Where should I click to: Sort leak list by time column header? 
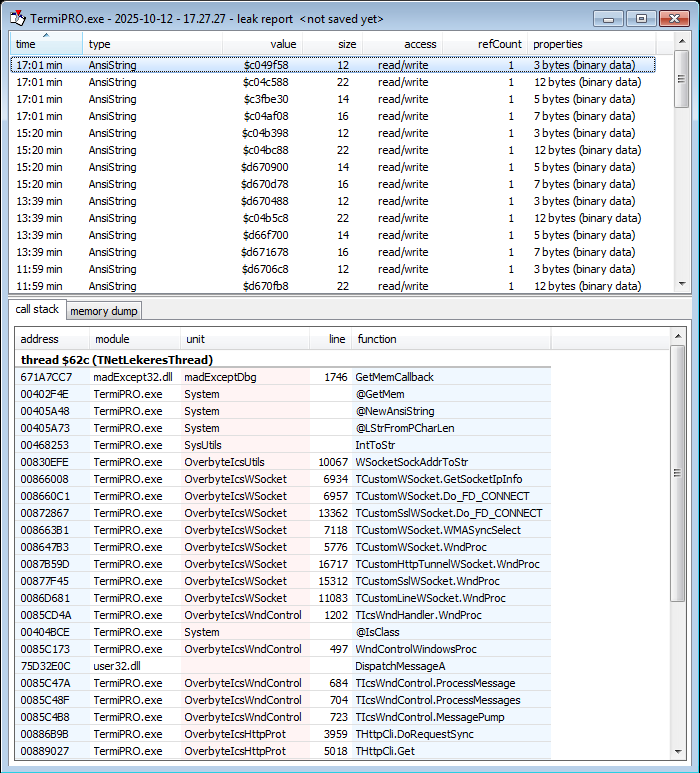46,44
